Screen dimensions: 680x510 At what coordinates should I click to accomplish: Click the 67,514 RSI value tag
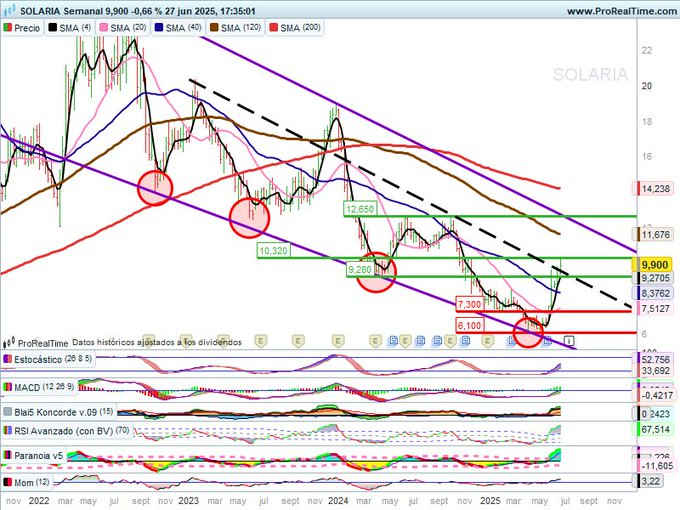(x=654, y=429)
